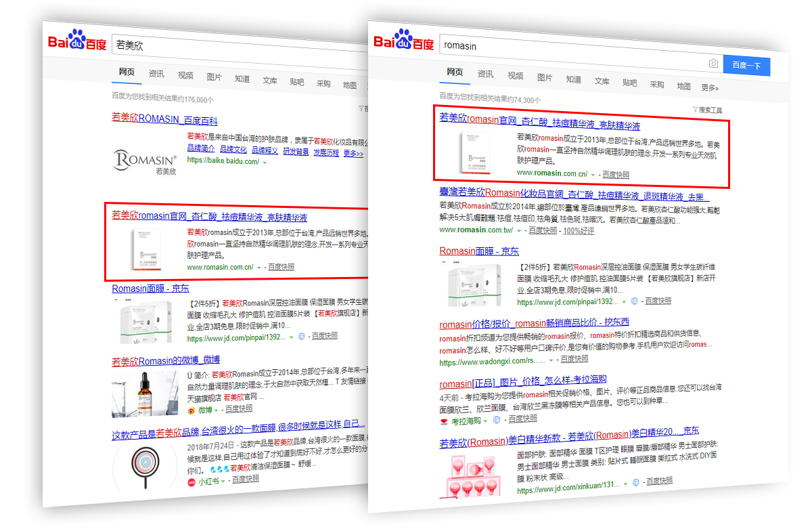
Task: Click the search box containing 若美欣
Action: point(237,46)
